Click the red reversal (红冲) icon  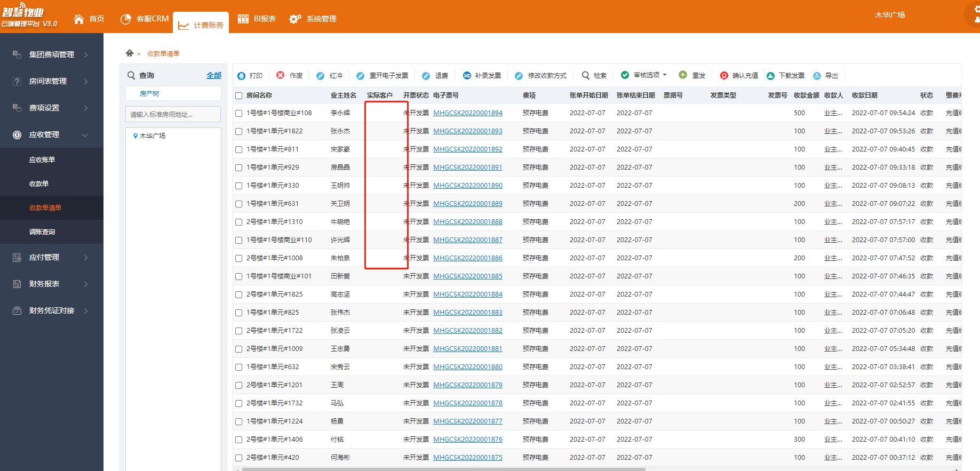coord(320,76)
